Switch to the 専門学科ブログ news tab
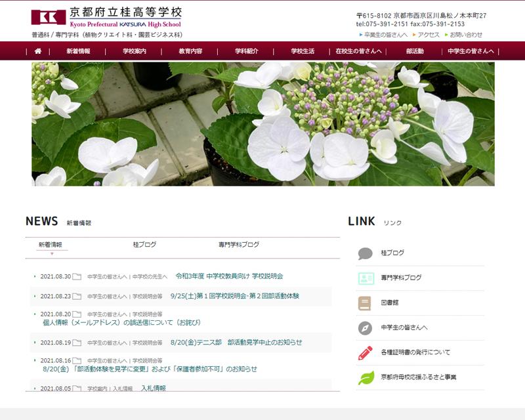Image resolution: width=525 pixels, height=420 pixels. pyautogui.click(x=239, y=245)
